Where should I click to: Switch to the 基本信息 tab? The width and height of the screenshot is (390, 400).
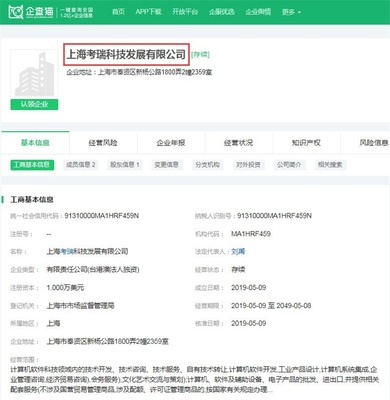click(35, 143)
